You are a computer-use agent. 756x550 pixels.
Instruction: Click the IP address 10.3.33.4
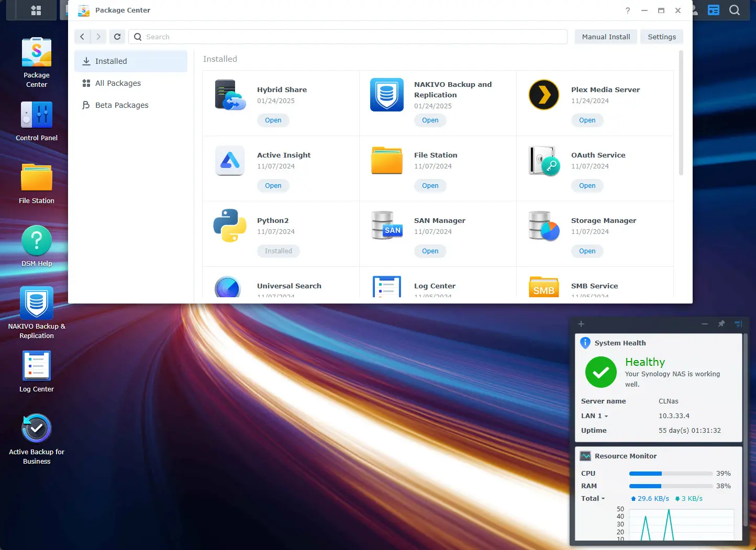pyautogui.click(x=674, y=416)
